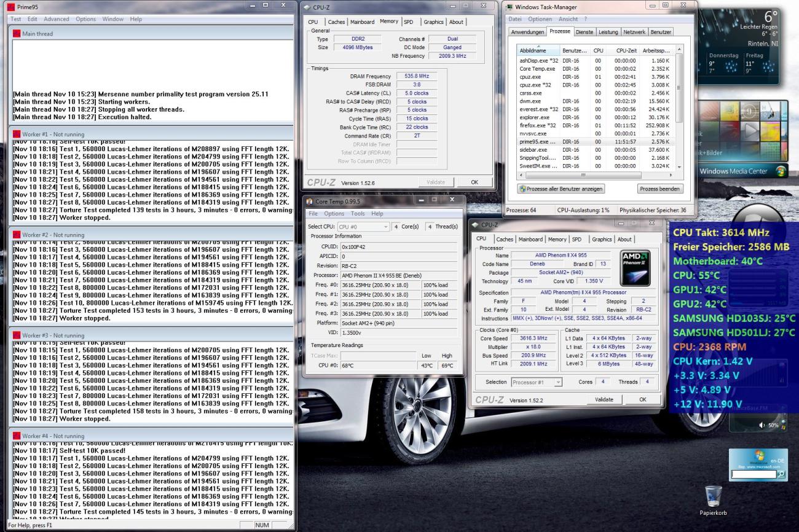Viewport: 799px width, 532px height.
Task: Click the AMD Phenom II logo in CPU-Z
Action: 635,268
